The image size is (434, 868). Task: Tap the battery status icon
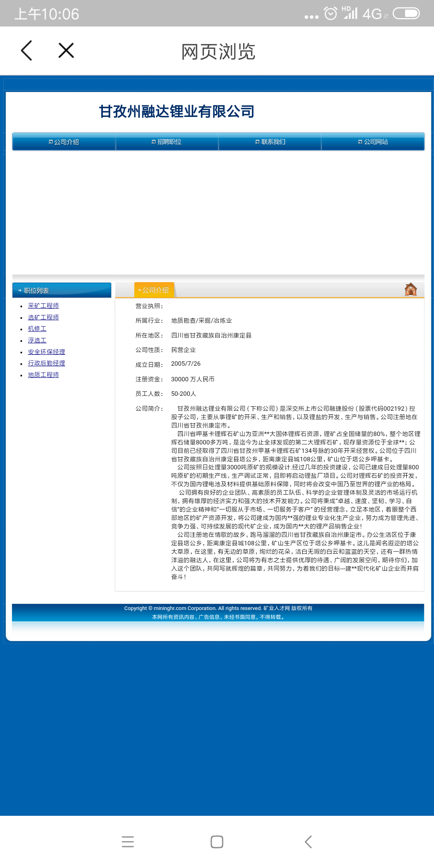406,14
